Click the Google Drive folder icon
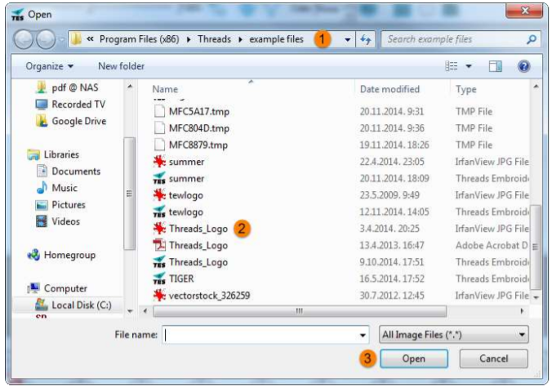This screenshot has width=556, height=392. tap(42, 121)
